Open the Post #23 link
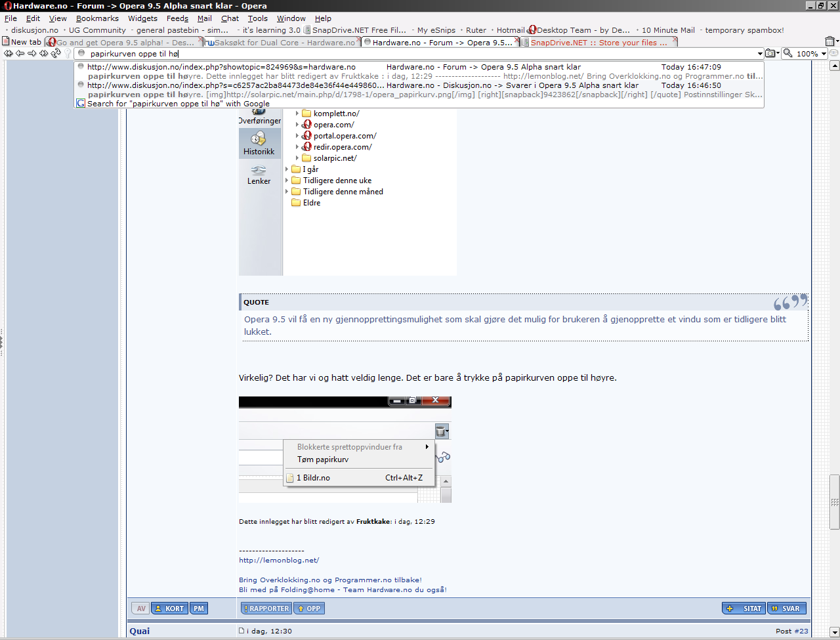Image resolution: width=840 pixels, height=640 pixels. (x=801, y=631)
